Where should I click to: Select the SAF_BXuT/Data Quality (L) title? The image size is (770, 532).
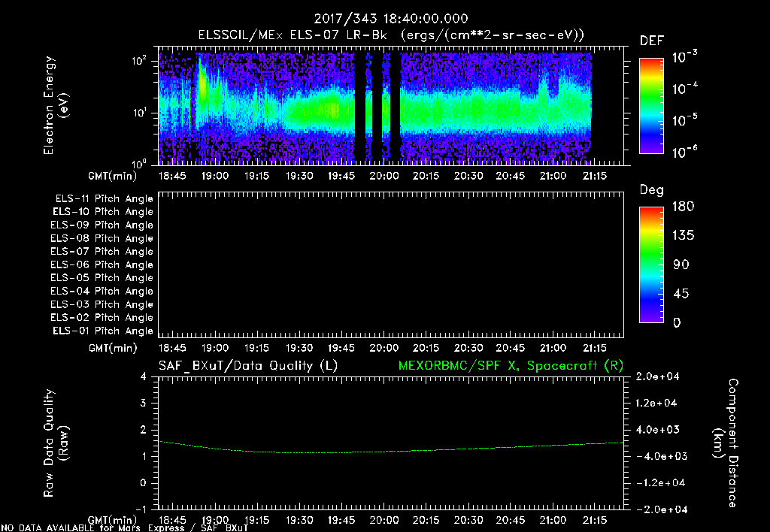tap(248, 366)
